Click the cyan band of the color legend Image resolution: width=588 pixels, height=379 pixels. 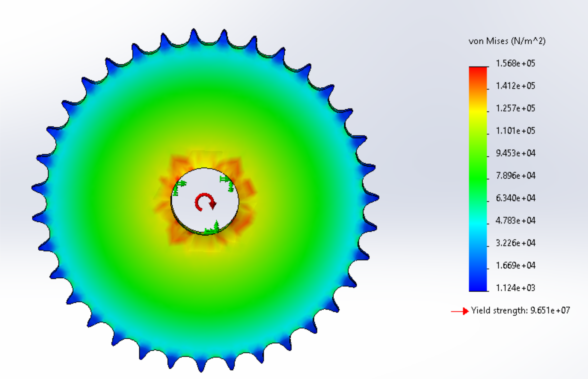pyautogui.click(x=478, y=224)
